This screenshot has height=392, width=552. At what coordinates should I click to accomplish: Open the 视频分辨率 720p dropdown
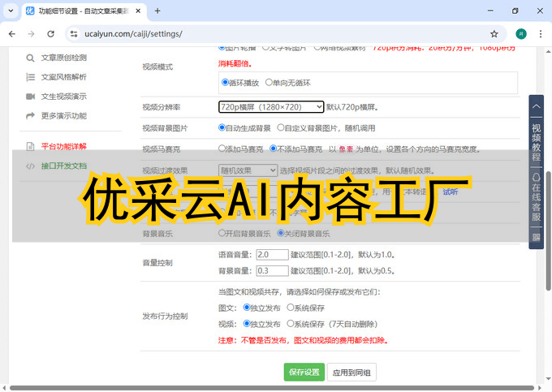coord(271,106)
